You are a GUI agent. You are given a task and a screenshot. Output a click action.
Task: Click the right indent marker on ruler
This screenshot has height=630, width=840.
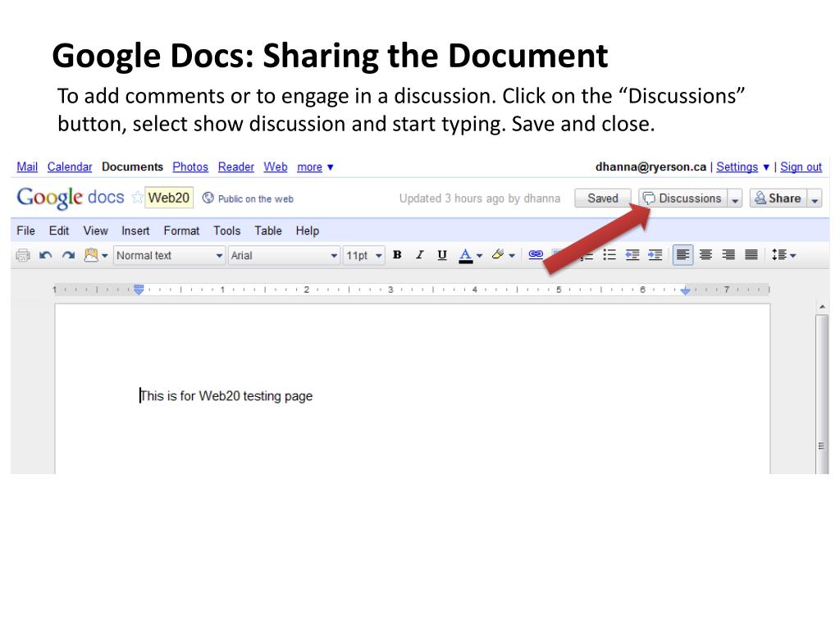(685, 291)
